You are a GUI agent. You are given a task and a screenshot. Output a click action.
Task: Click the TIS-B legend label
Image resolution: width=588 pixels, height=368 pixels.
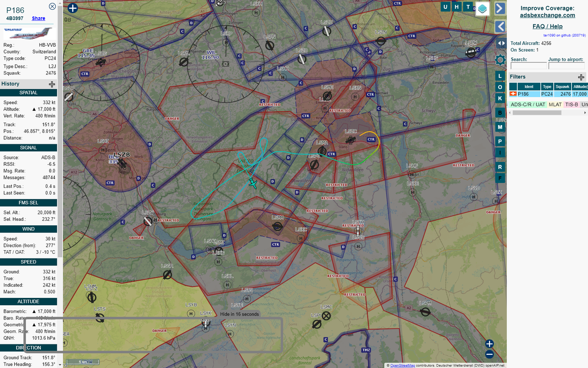(571, 105)
